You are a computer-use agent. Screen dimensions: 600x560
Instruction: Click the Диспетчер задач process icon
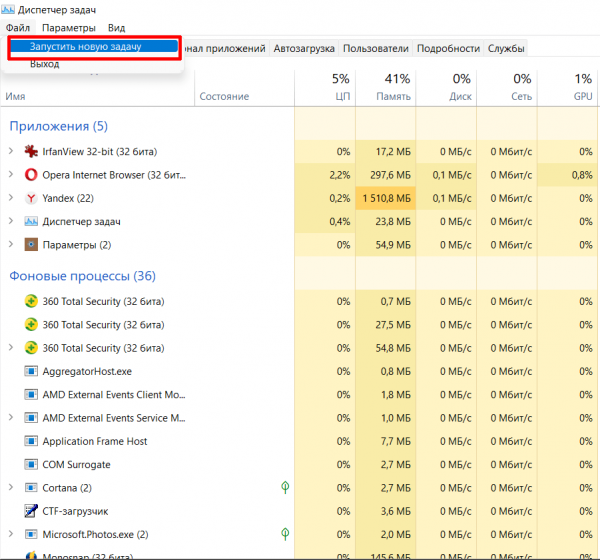pyautogui.click(x=31, y=222)
